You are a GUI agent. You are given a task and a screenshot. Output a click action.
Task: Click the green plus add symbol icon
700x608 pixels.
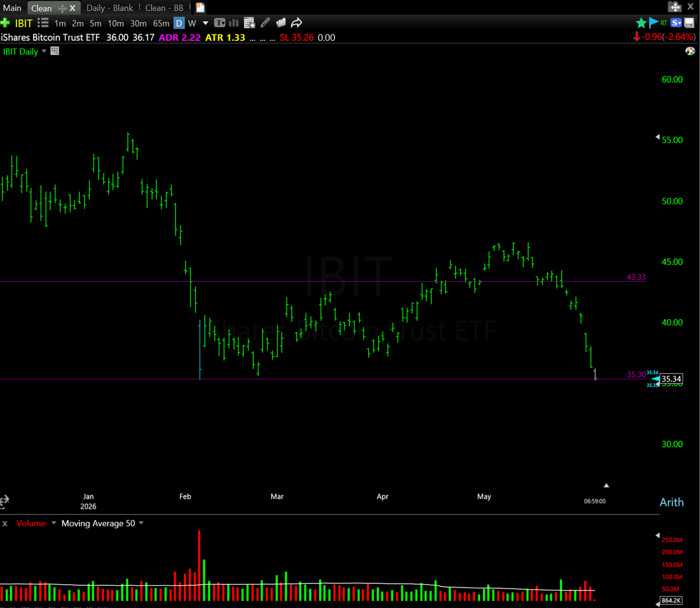pos(5,23)
